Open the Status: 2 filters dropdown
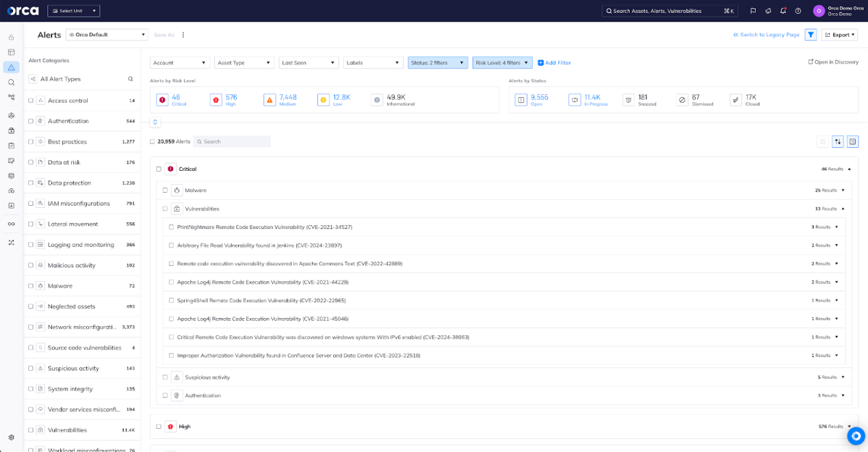This screenshot has height=452, width=868. 438,62
